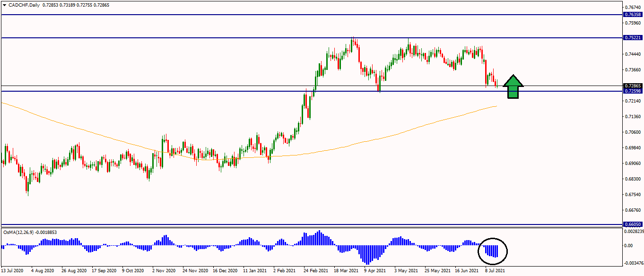Click the 0.73660 price axis value

[x=633, y=70]
